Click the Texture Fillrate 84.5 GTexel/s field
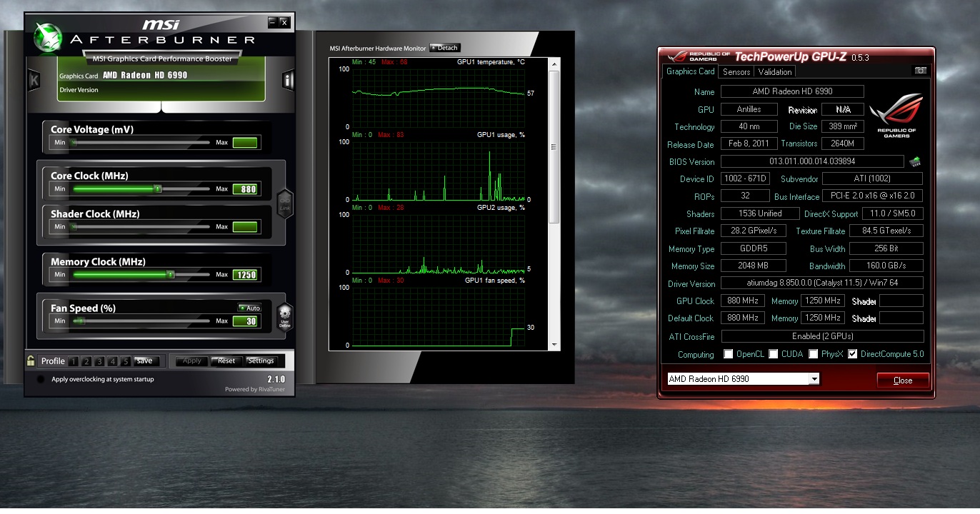 point(886,231)
